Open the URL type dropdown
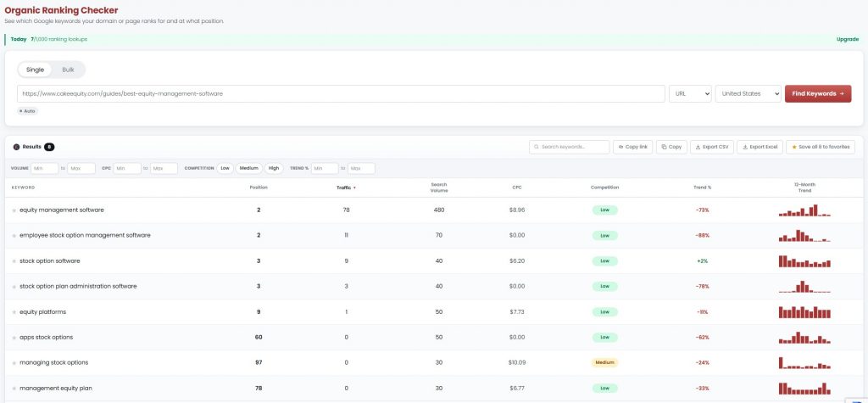This screenshot has height=403, width=868. [x=690, y=93]
